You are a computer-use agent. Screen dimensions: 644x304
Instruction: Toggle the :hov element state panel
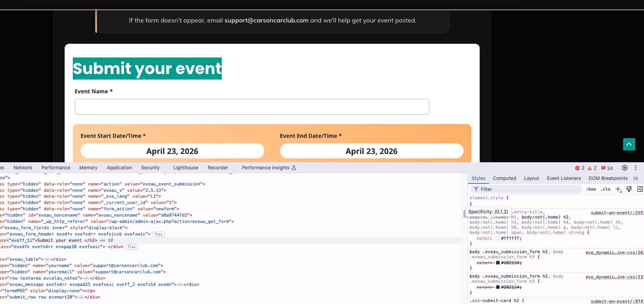(x=591, y=189)
